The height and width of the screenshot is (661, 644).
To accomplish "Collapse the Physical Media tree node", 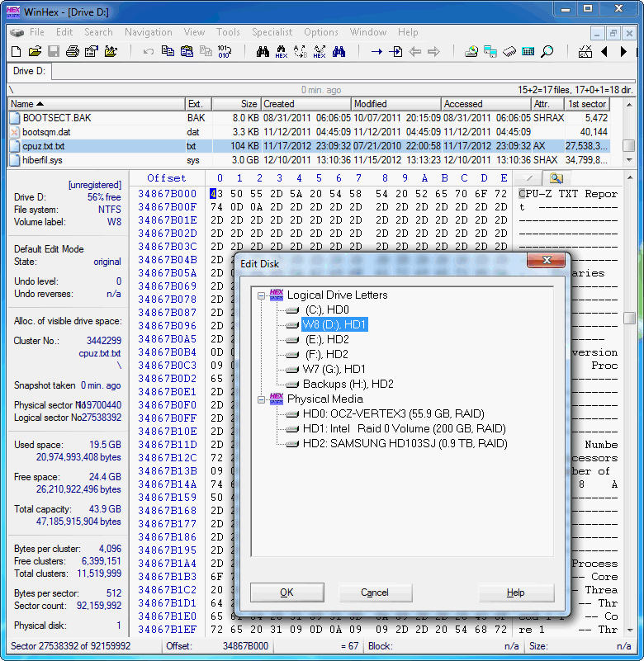I will tap(262, 399).
